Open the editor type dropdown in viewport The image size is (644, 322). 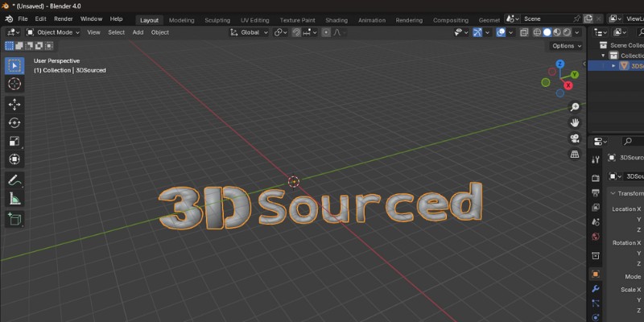(x=14, y=32)
